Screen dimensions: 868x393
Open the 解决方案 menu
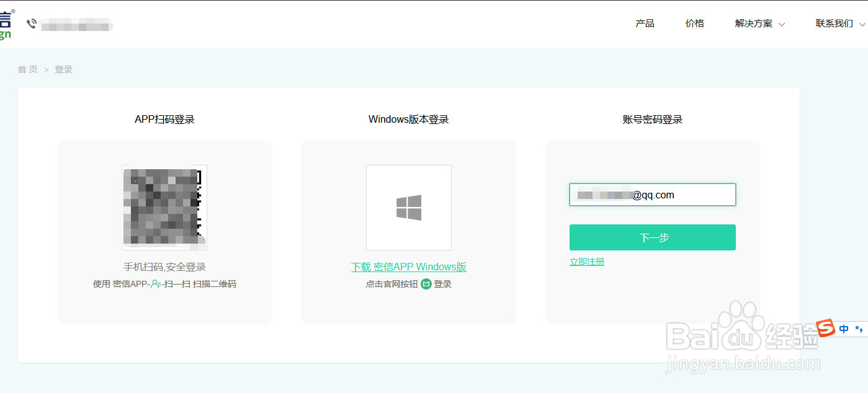pos(754,24)
